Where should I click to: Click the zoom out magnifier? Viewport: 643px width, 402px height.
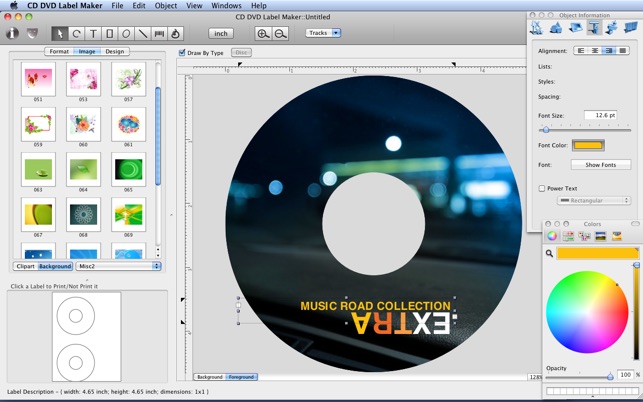pyautogui.click(x=281, y=34)
